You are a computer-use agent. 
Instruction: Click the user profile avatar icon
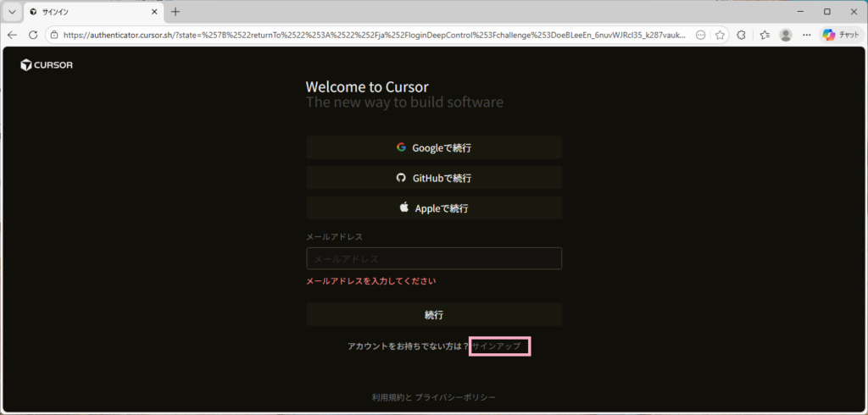[x=786, y=35]
